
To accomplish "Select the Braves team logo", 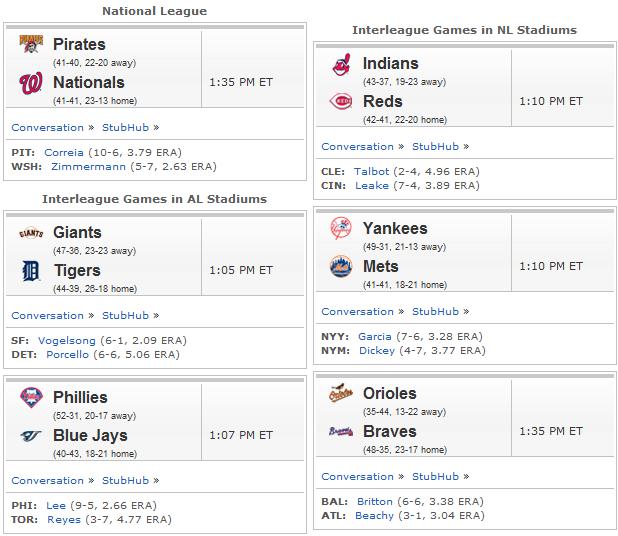I will 341,432.
